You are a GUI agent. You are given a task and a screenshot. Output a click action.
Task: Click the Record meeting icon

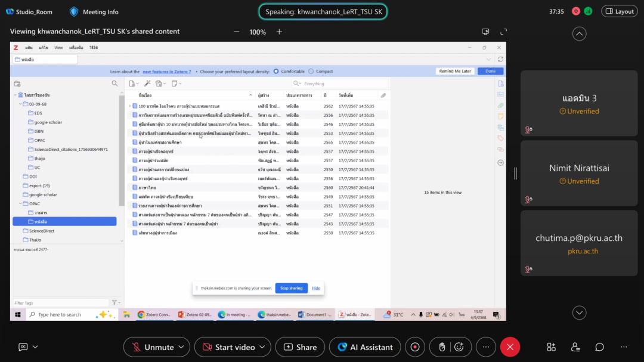pos(416,347)
